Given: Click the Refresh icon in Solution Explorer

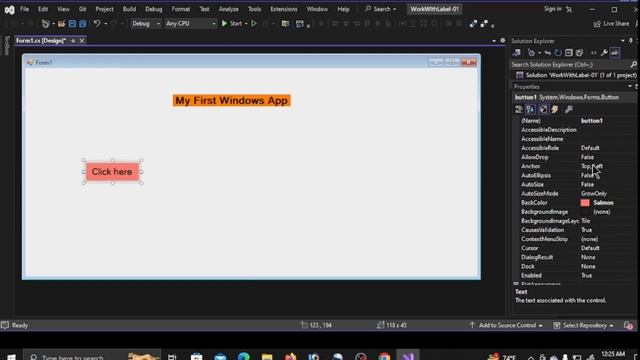Looking at the screenshot, I should coord(558,53).
